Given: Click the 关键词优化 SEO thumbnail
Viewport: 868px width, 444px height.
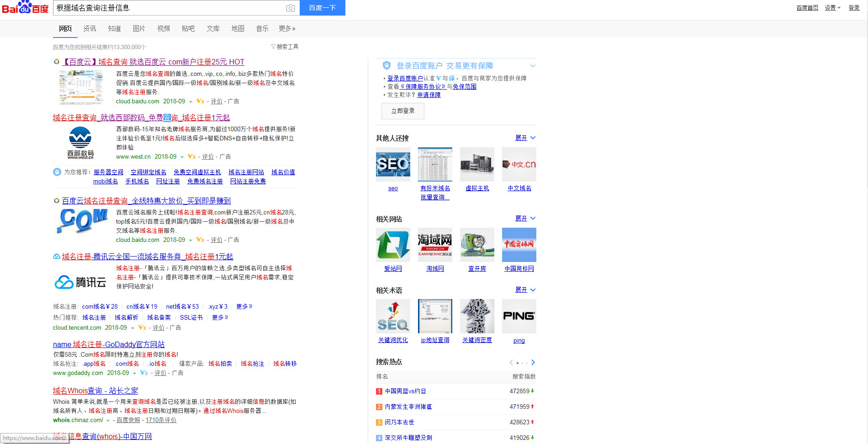Looking at the screenshot, I should coord(393,316).
